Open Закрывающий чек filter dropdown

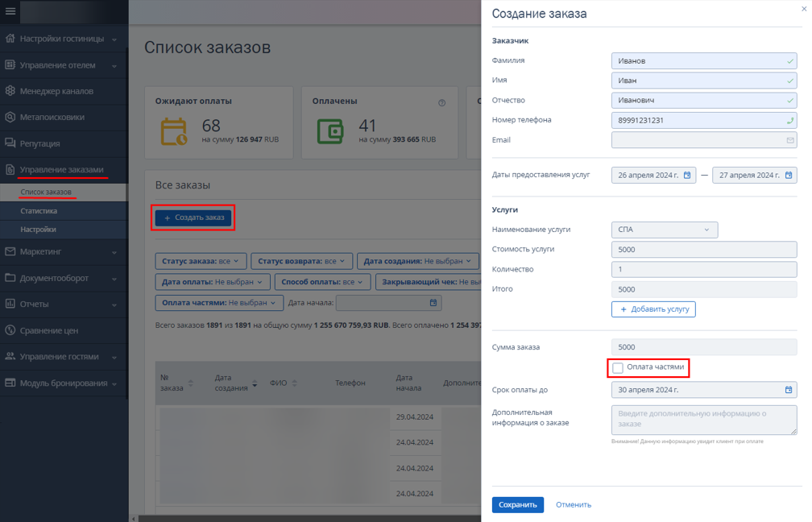click(x=429, y=282)
